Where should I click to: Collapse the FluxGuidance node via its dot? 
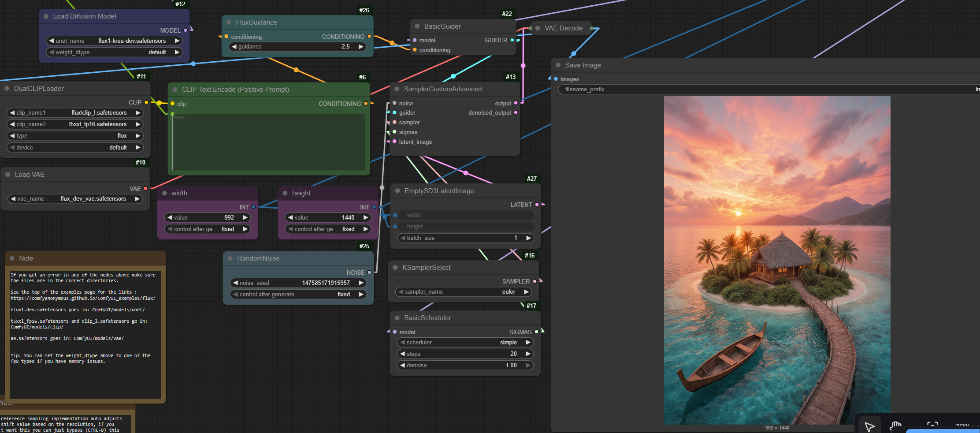(229, 22)
